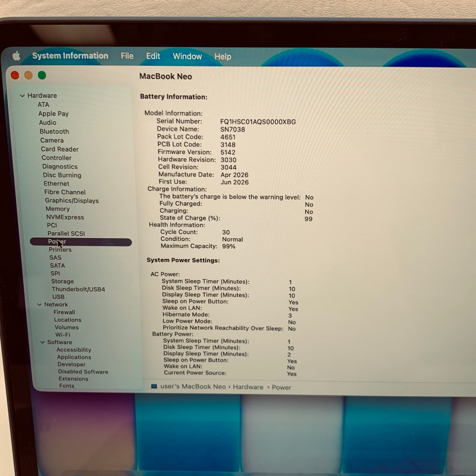This screenshot has height=476, width=476.
Task: Click the device name SN7038
Action: 232,129
